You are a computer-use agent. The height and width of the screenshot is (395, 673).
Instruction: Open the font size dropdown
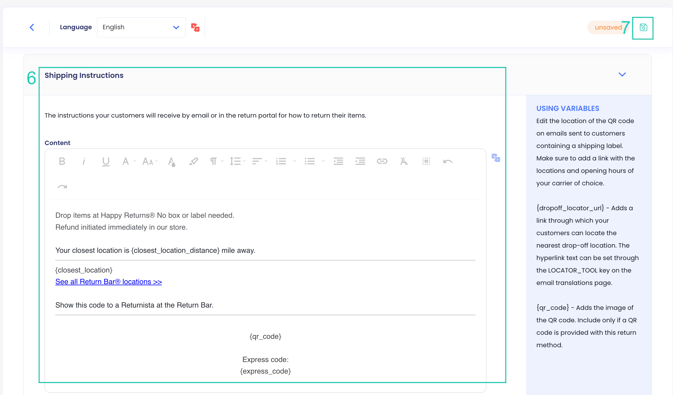(149, 161)
